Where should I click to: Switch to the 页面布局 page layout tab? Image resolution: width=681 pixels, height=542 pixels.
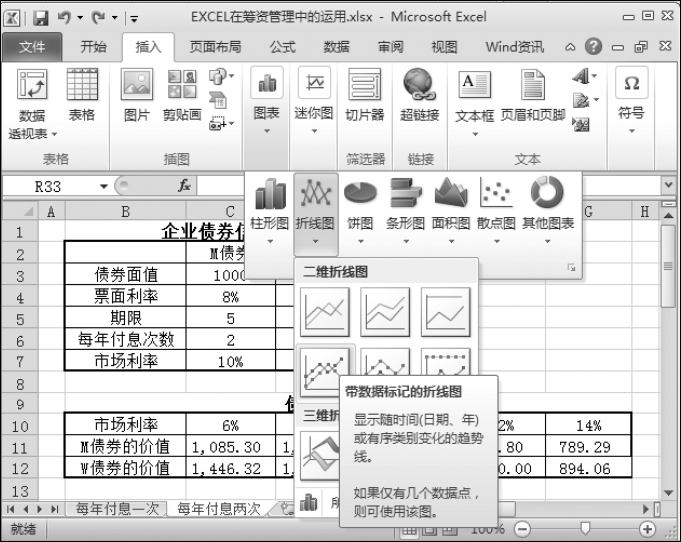click(x=215, y=46)
